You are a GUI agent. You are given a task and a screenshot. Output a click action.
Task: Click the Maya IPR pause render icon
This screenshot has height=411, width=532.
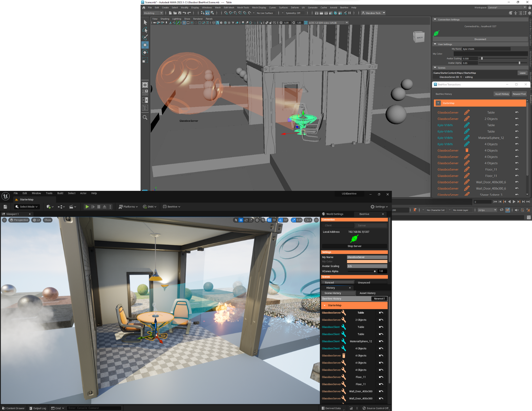click(350, 13)
